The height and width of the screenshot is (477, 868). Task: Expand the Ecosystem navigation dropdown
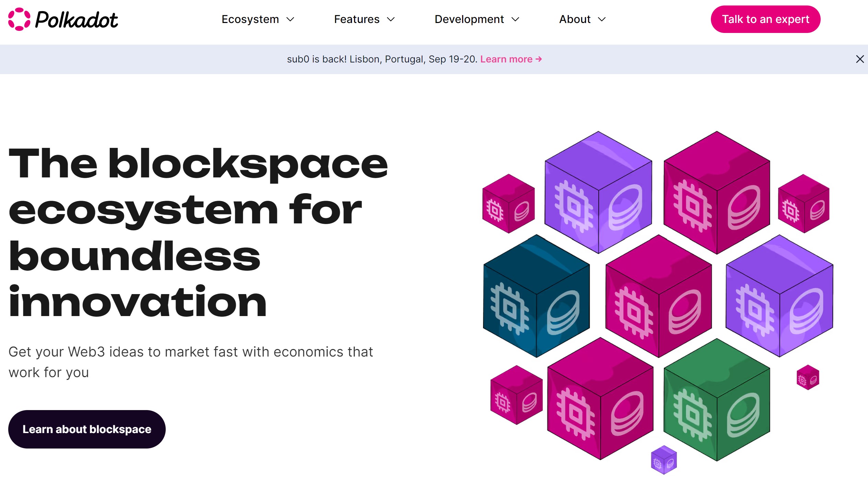tap(257, 19)
